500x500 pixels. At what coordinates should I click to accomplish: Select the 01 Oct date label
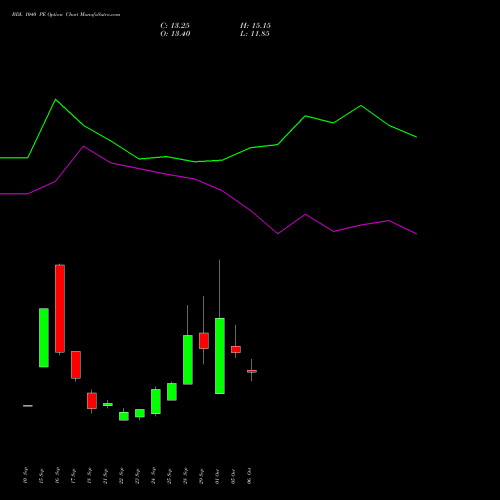click(x=218, y=476)
